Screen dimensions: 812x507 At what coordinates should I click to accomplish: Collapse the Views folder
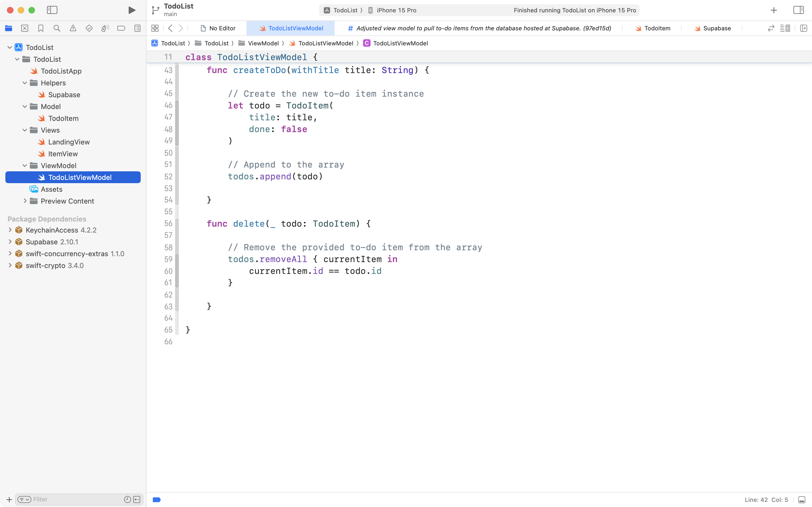click(24, 130)
